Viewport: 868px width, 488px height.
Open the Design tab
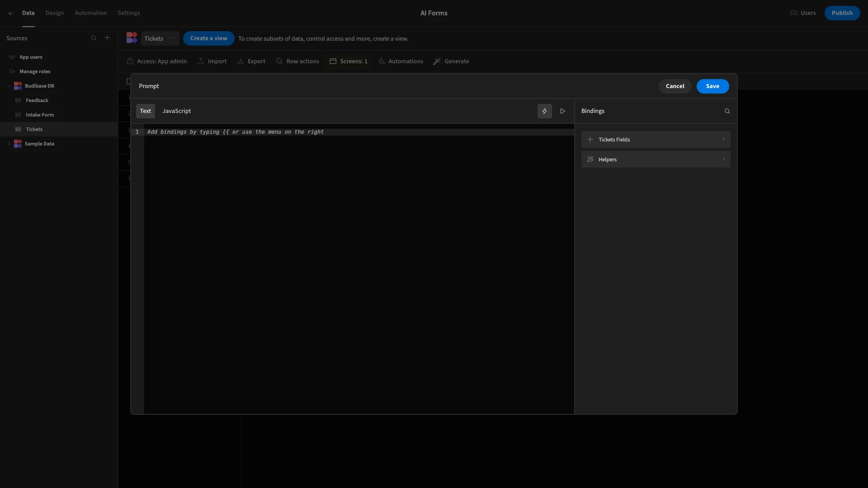(x=55, y=13)
